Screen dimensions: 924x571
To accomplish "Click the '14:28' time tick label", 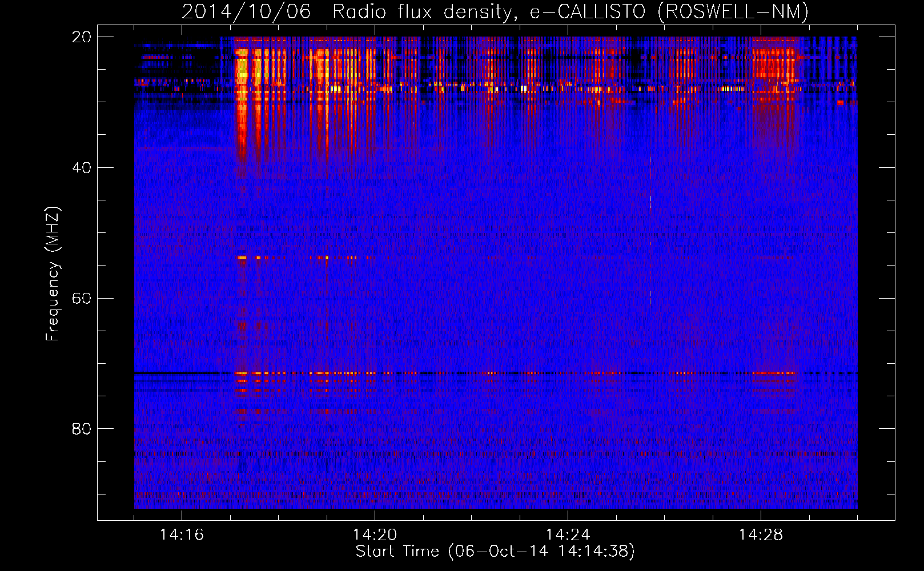I will click(x=761, y=535).
